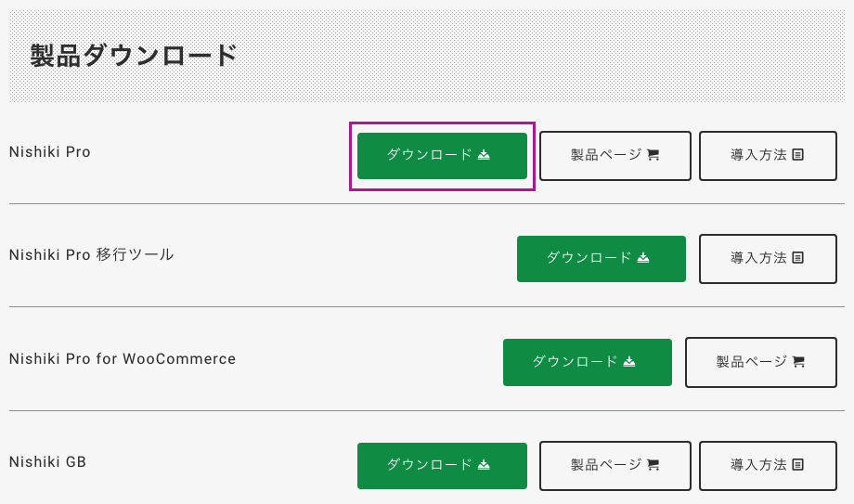Image resolution: width=854 pixels, height=504 pixels.
Task: Open 導入方法 for Nishiki Pro 移行ツール
Action: pyautogui.click(x=768, y=259)
